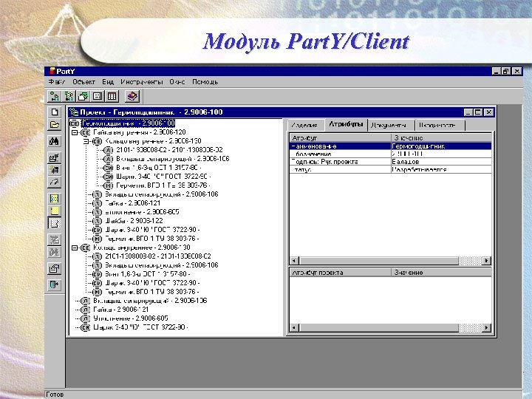Collapse the top-level Кольцо внутреннее 2.9006-130 node
This screenshot has width=532, height=399.
[x=75, y=248]
